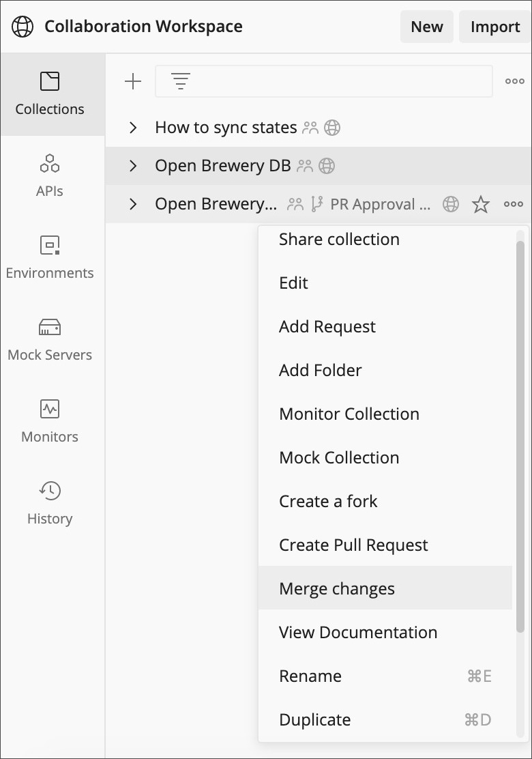Click the public globe icon on Open Brewery DB

pyautogui.click(x=327, y=166)
